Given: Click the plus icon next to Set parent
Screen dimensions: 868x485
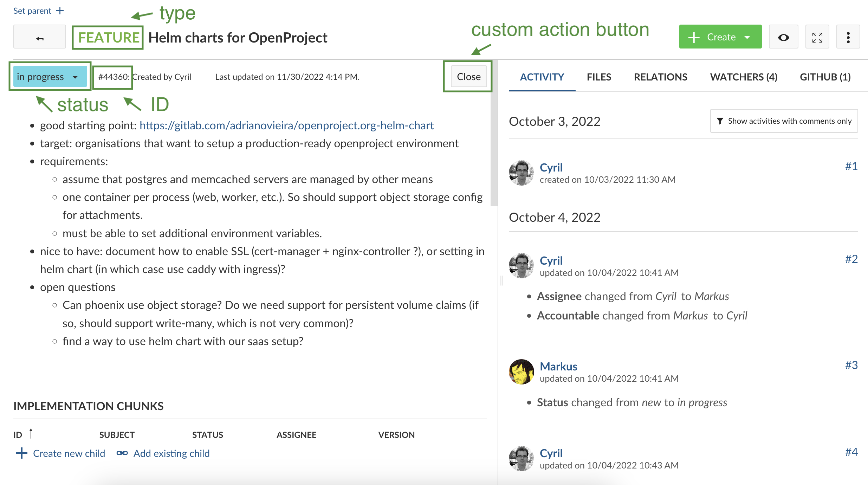Looking at the screenshot, I should click(x=60, y=11).
